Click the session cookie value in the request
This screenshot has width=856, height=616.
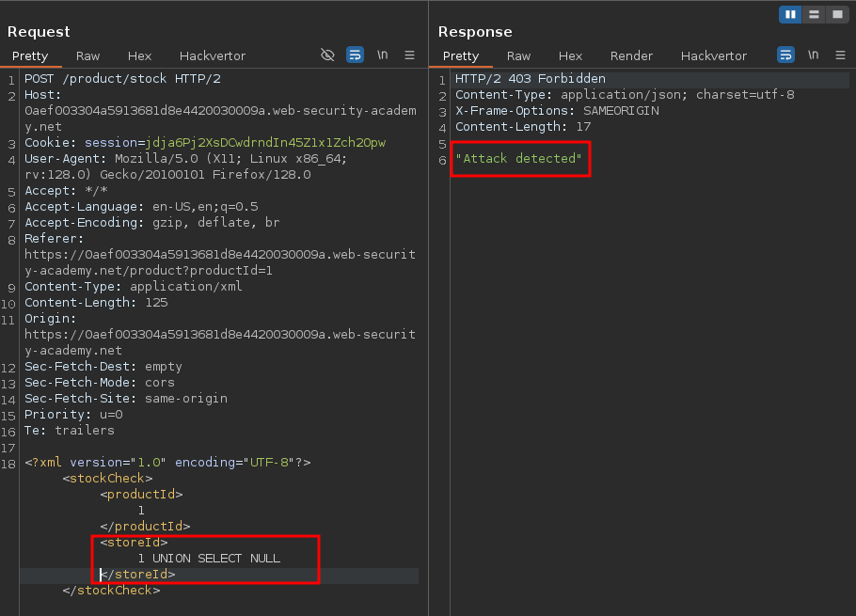265,143
